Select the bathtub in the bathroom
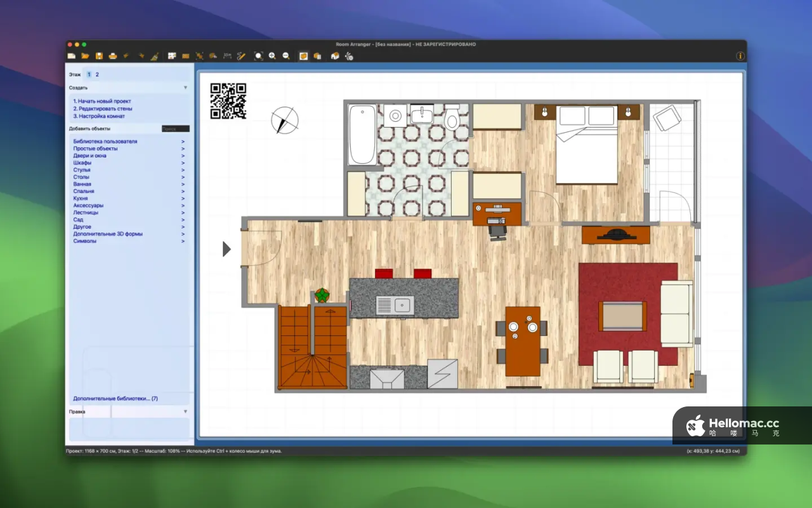 (x=362, y=135)
